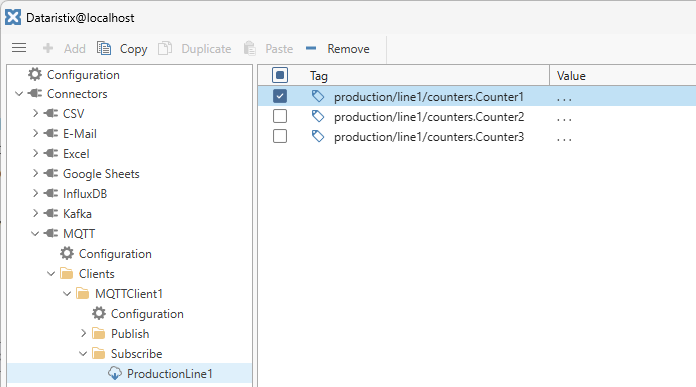Click the Add plus icon

click(x=48, y=48)
